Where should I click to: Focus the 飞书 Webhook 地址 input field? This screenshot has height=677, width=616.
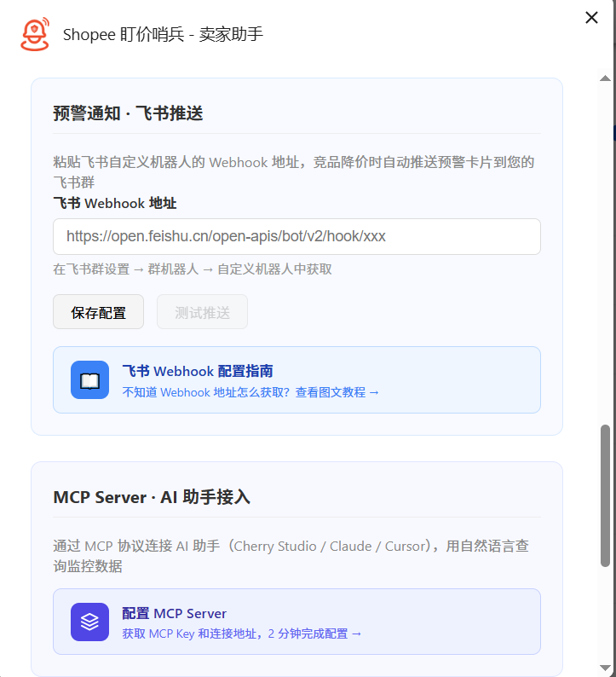click(x=296, y=236)
